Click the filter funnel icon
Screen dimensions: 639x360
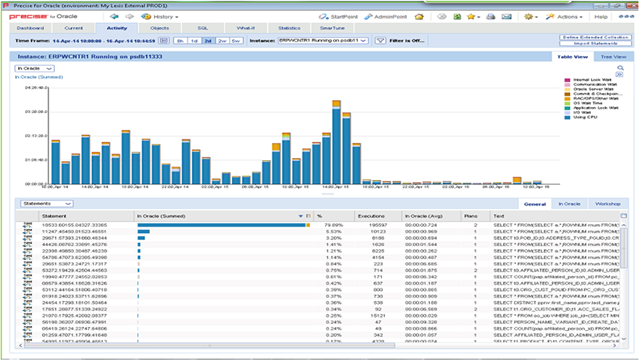coord(380,40)
